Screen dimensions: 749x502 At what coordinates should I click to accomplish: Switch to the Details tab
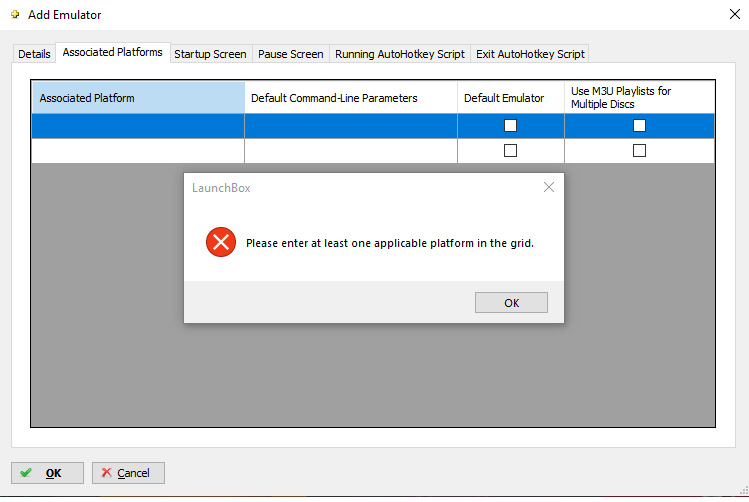34,54
